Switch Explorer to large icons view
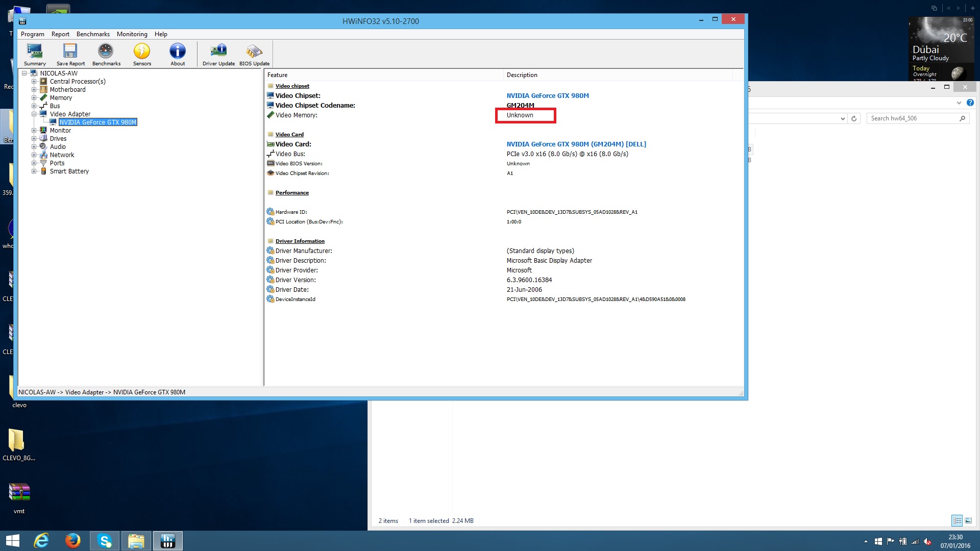 (x=968, y=520)
